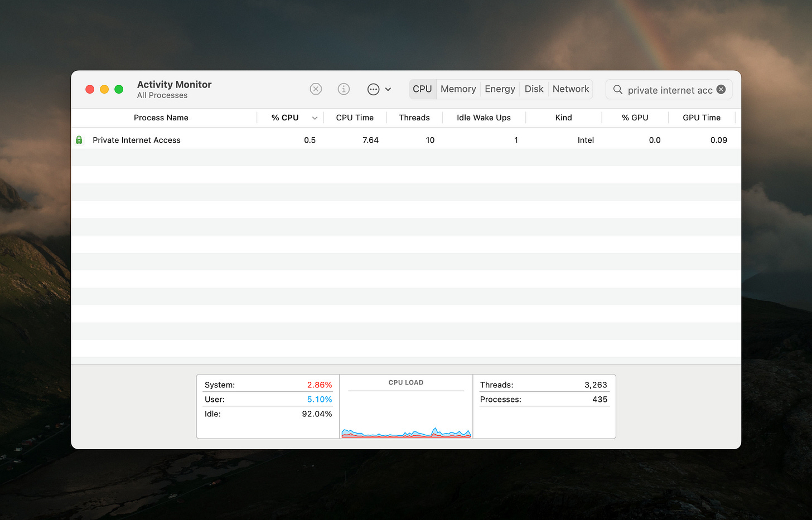Click the Intel kind value
Viewport: 812px width, 520px height.
(x=586, y=140)
